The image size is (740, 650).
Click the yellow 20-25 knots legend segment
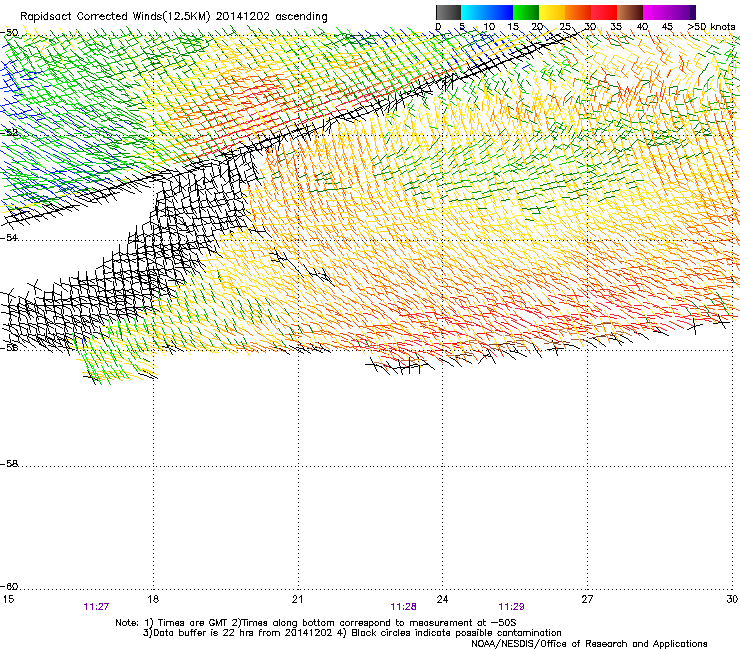[552, 12]
